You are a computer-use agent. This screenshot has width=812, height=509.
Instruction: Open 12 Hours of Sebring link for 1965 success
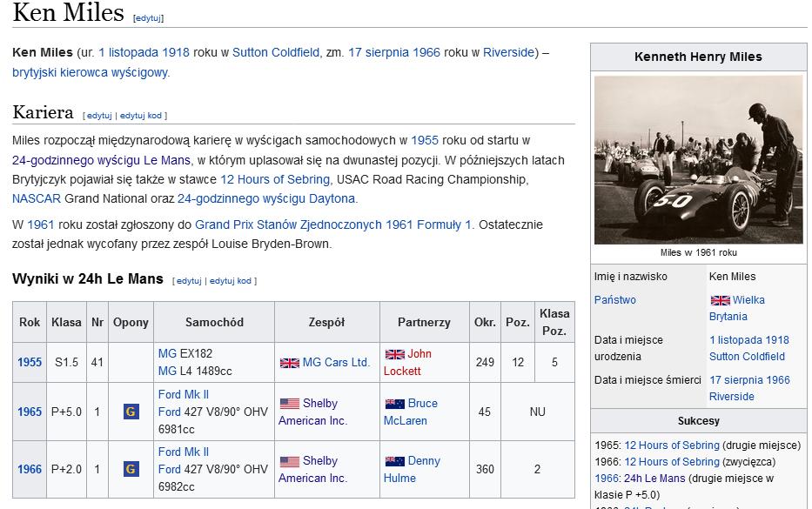(672, 445)
